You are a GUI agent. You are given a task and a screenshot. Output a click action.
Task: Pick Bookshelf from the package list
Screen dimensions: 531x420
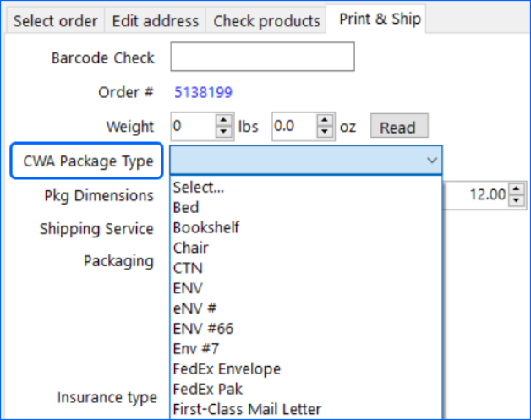coord(206,227)
